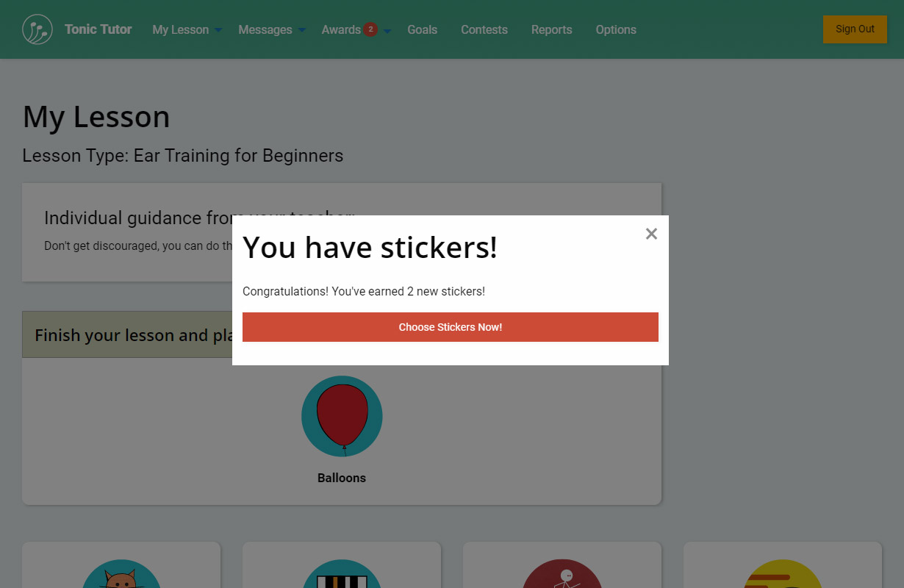The height and width of the screenshot is (588, 904).
Task: Click the red Awards notification badge
Action: click(370, 29)
